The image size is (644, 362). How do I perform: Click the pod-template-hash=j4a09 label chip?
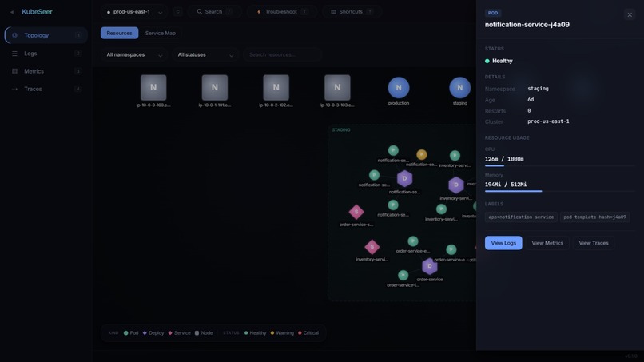tap(594, 217)
